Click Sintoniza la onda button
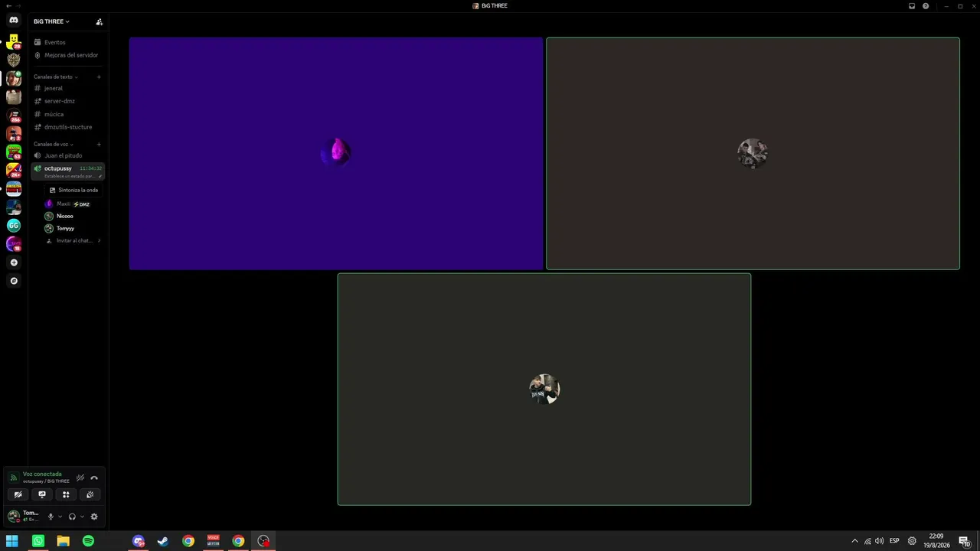 pyautogui.click(x=73, y=190)
